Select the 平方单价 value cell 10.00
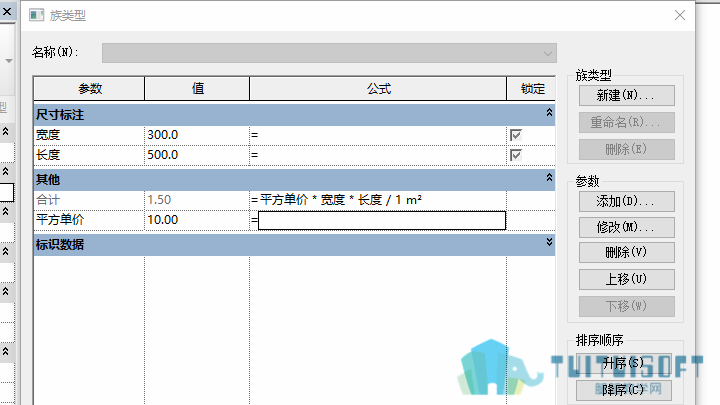Image resolution: width=720 pixels, height=405 pixels. point(197,220)
